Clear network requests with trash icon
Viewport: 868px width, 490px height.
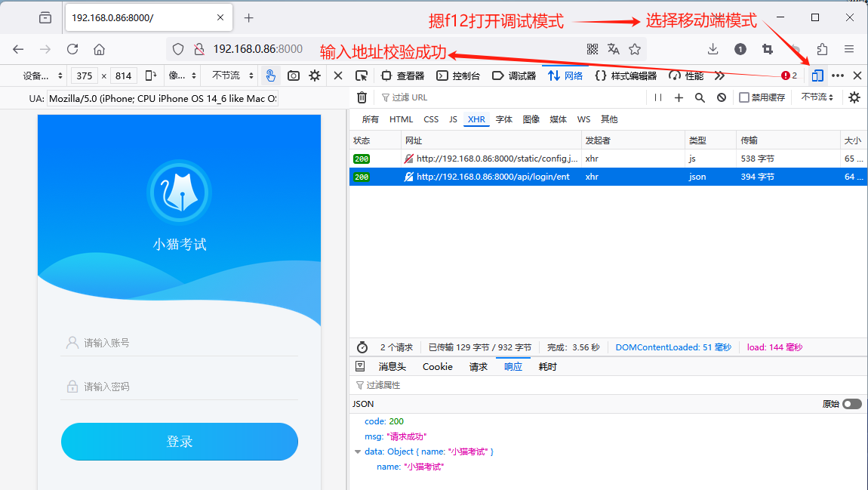pyautogui.click(x=362, y=97)
